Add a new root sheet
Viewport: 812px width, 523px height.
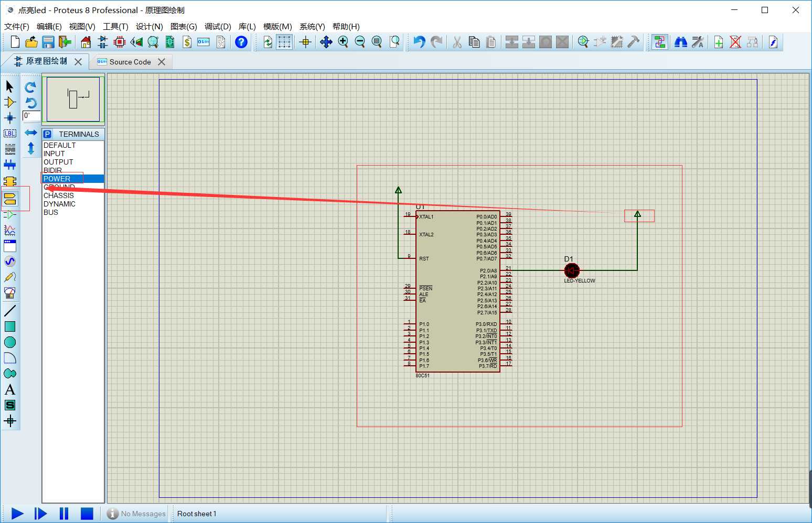[x=719, y=42]
